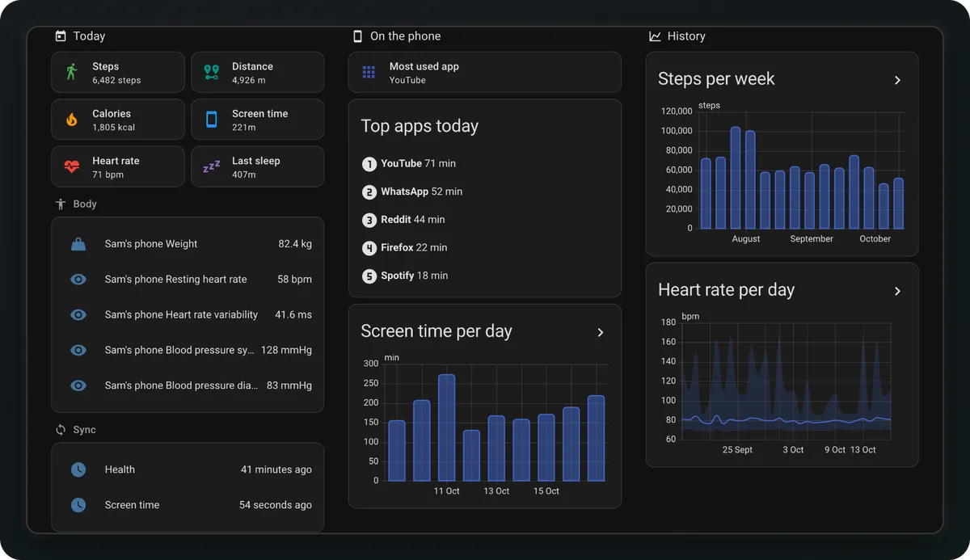Click the person icon beside Body heading

60,204
